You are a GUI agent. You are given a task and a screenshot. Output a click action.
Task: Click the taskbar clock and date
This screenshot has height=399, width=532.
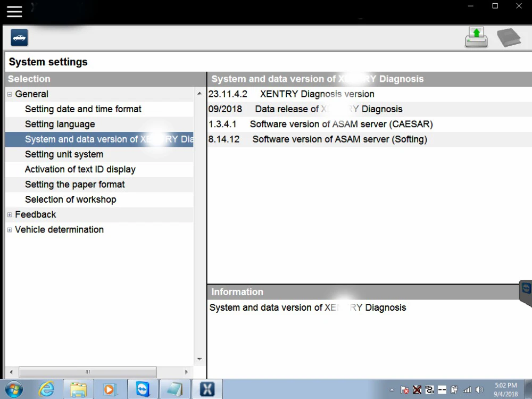pyautogui.click(x=506, y=389)
